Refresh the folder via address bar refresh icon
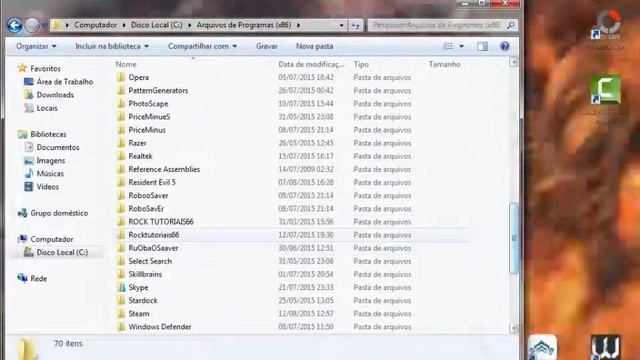Screen dimensions: 640x360 click(356, 25)
